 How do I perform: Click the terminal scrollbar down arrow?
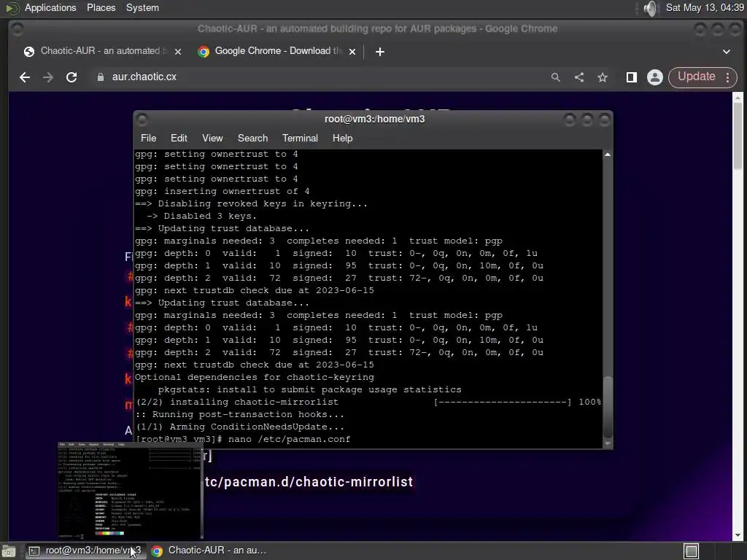(608, 443)
